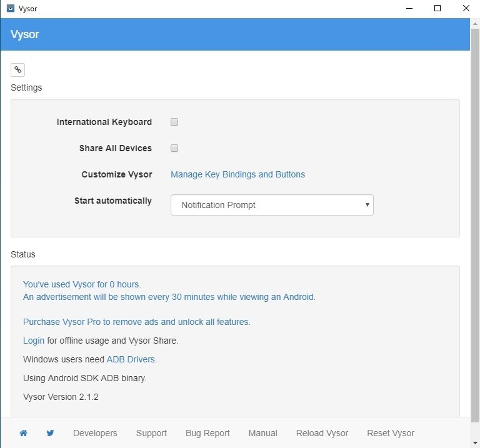Image resolution: width=480 pixels, height=448 pixels.
Task: Click the scrollbar down arrow
Action: point(475,443)
